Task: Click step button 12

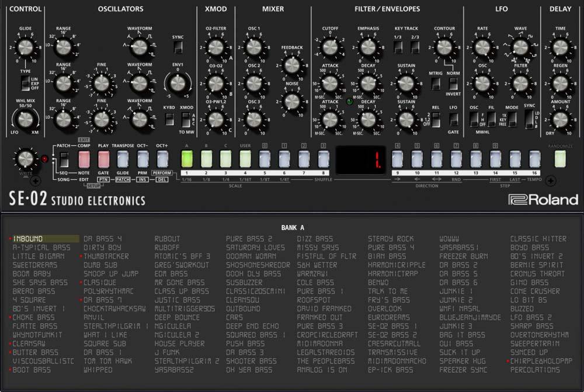Action: 456,159
